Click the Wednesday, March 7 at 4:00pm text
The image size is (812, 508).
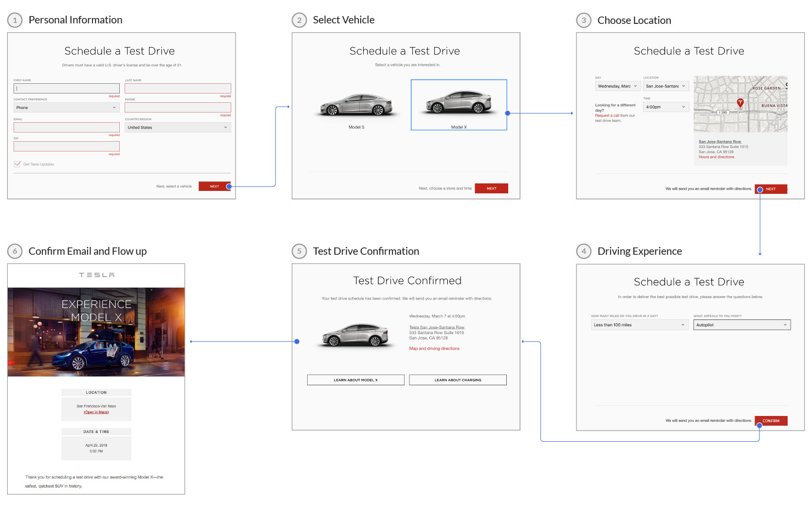(437, 316)
